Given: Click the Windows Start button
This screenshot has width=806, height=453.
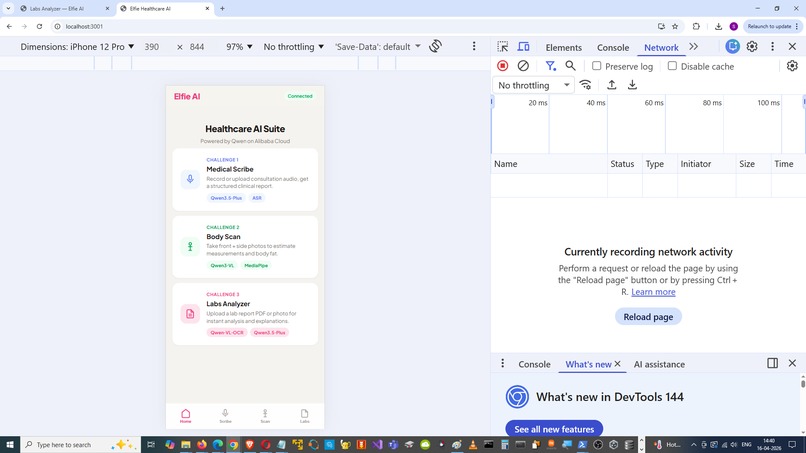Looking at the screenshot, I should (x=10, y=444).
